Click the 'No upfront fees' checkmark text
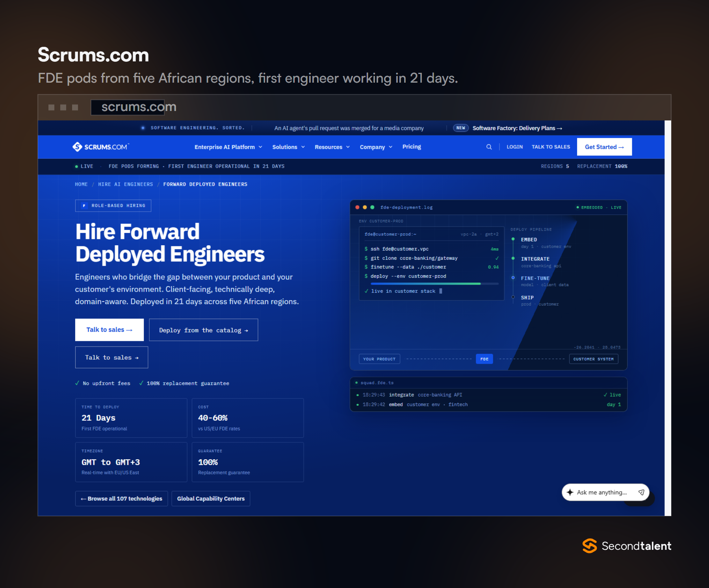Screen dimensions: 709x588 (103, 383)
